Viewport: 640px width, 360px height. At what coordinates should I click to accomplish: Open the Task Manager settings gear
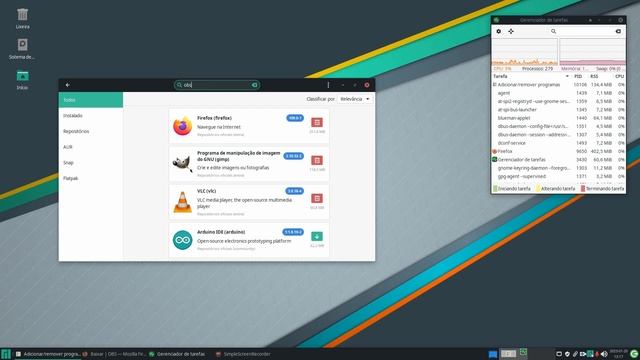click(498, 31)
